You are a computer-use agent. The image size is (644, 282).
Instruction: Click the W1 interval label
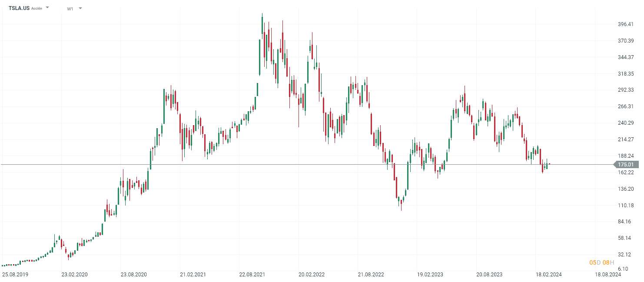coord(70,9)
